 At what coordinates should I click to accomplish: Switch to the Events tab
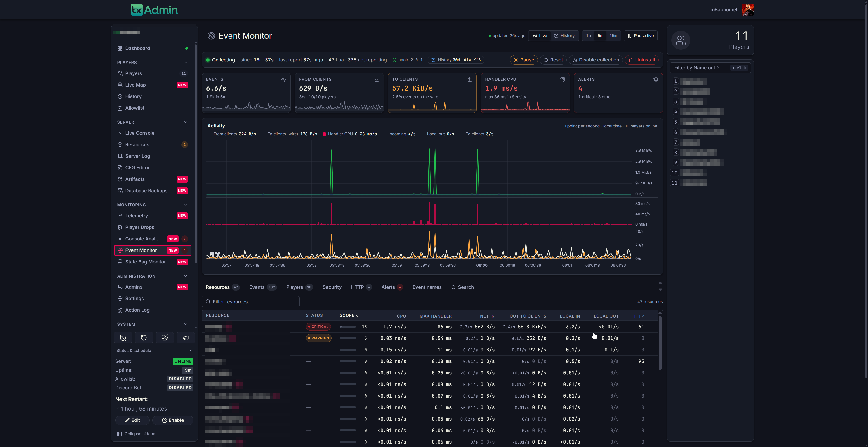[263, 287]
